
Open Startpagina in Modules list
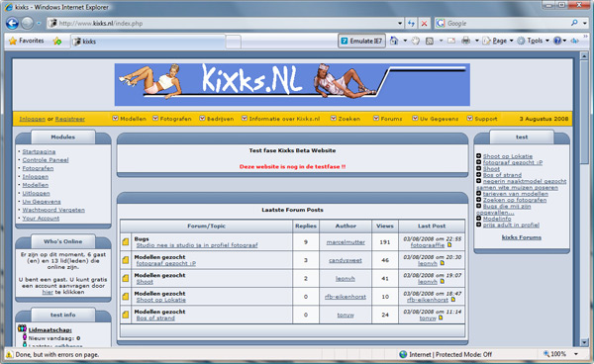[39, 151]
